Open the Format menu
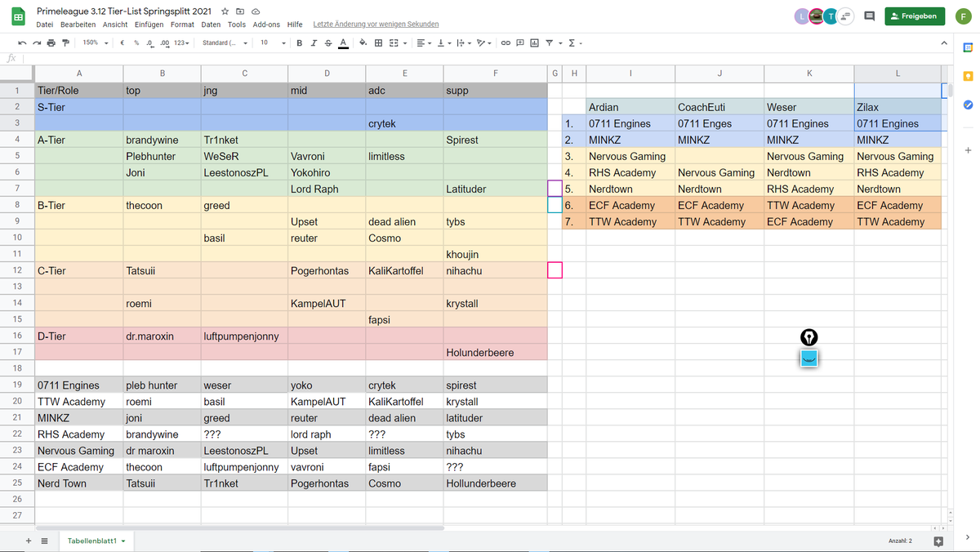The image size is (980, 552). click(182, 24)
